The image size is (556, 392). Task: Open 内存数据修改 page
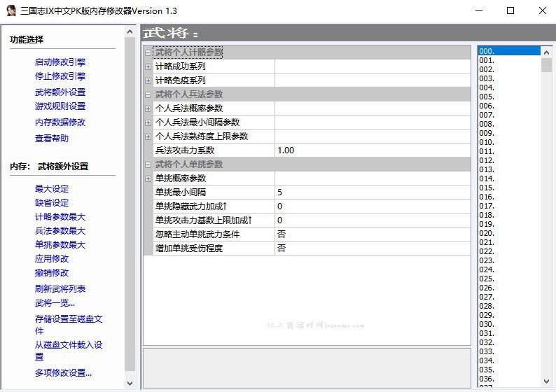point(60,122)
